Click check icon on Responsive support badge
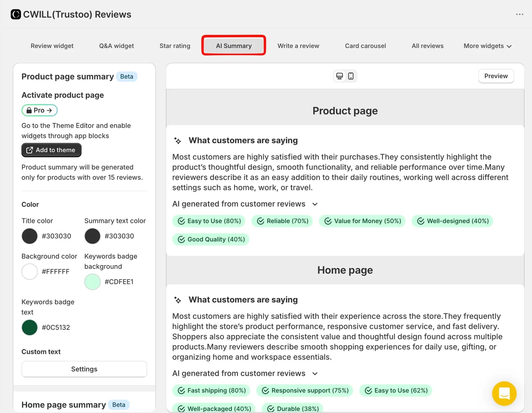This screenshot has height=413, width=532. (x=265, y=391)
